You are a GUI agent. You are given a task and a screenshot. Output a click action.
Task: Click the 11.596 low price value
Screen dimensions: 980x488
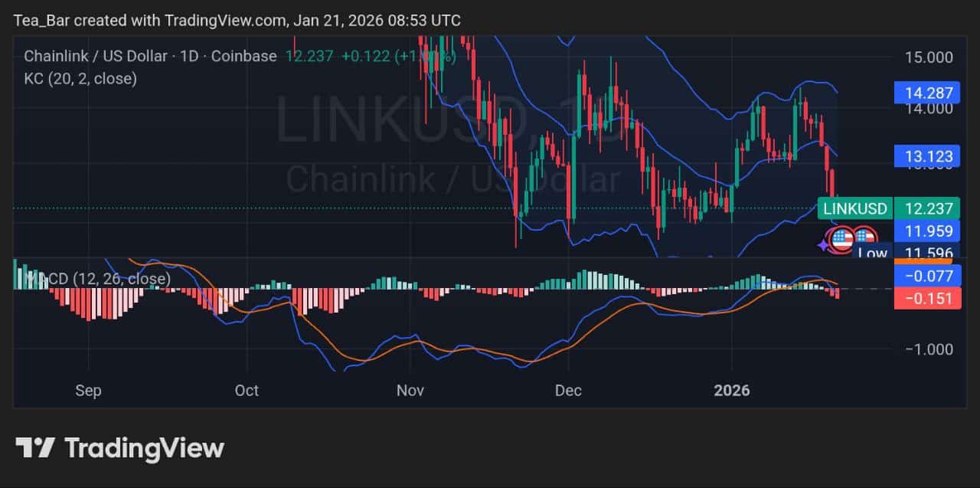click(928, 253)
